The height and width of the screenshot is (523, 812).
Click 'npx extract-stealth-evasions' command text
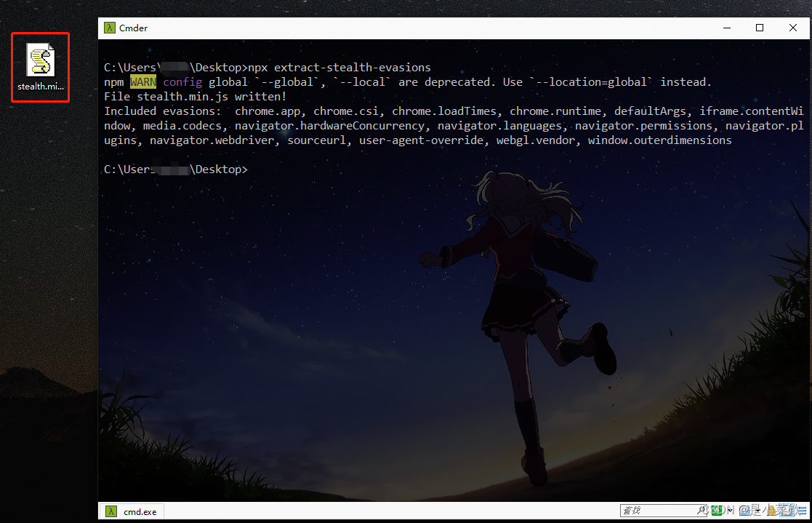click(339, 68)
